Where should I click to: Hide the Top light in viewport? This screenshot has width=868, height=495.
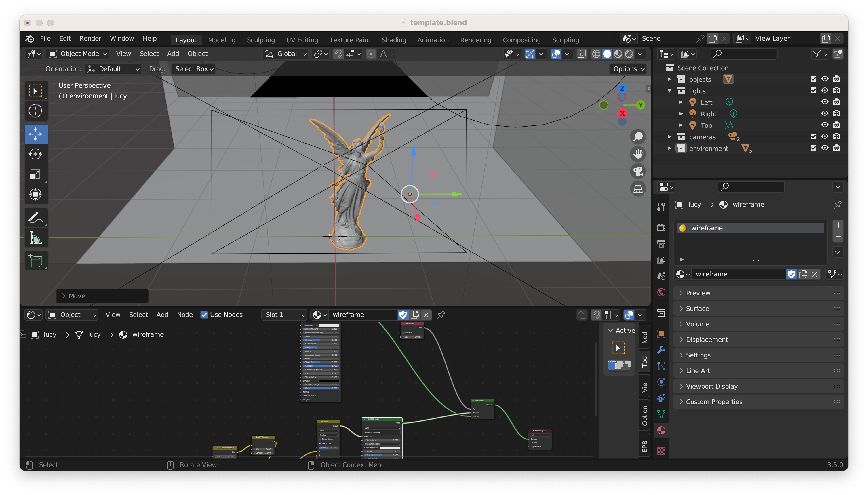pos(825,125)
